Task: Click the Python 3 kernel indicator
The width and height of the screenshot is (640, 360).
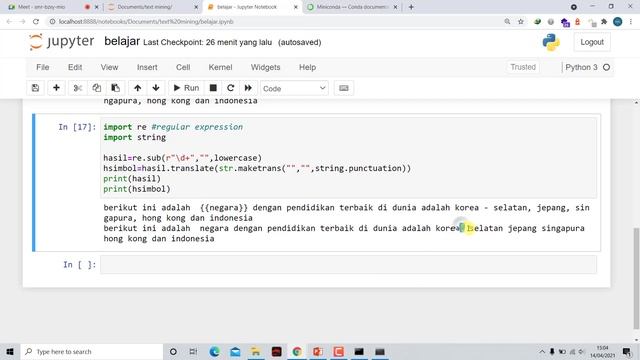Action: click(x=587, y=67)
